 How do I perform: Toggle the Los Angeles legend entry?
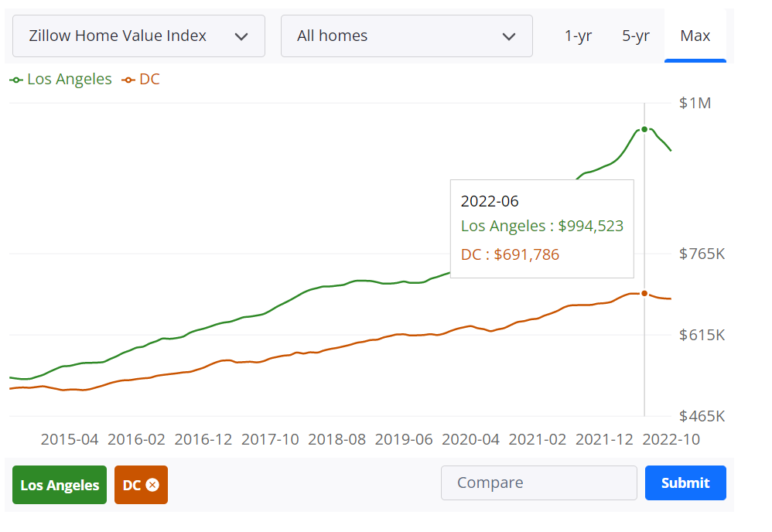tap(61, 79)
